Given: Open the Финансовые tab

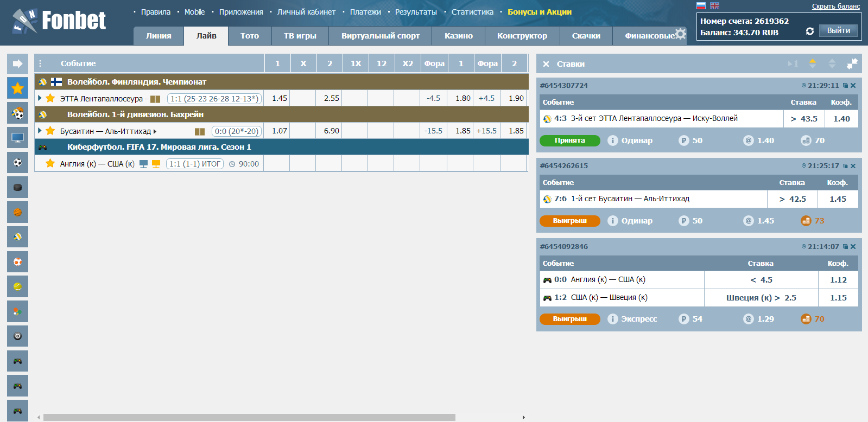Looking at the screenshot, I should (649, 36).
